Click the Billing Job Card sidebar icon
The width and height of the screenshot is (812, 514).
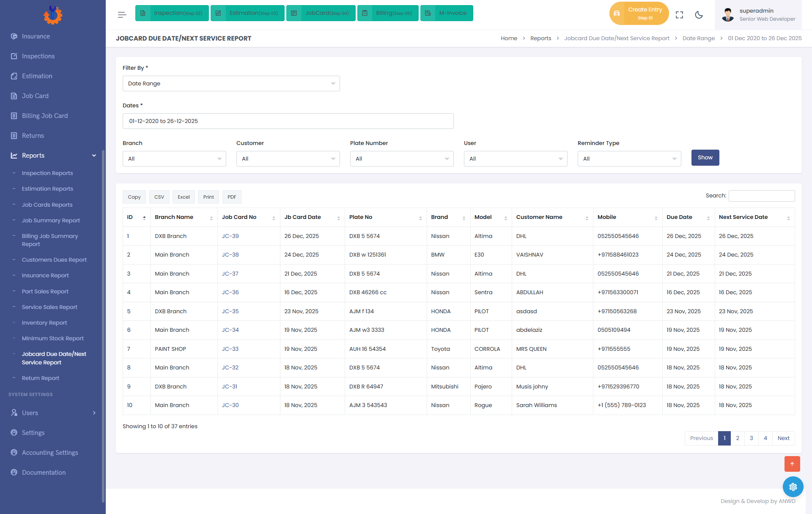14,116
